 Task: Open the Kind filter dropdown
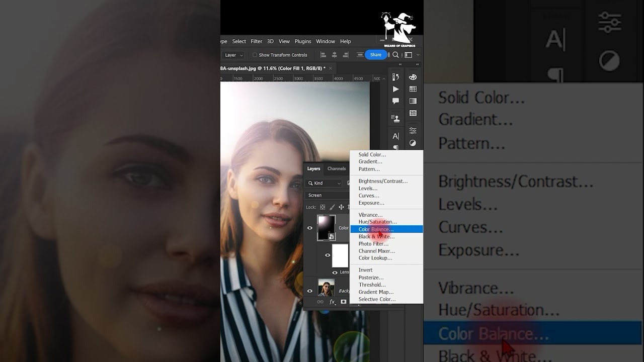click(x=325, y=183)
